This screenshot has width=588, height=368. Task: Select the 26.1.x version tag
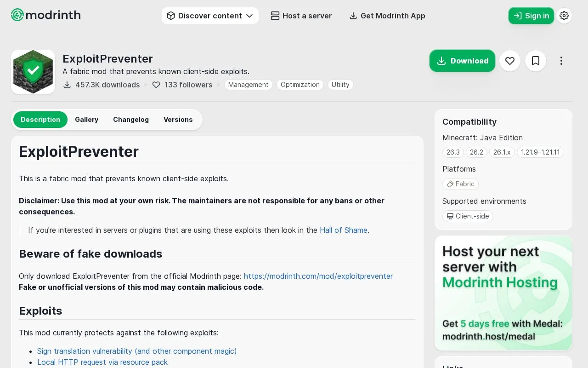click(x=502, y=152)
